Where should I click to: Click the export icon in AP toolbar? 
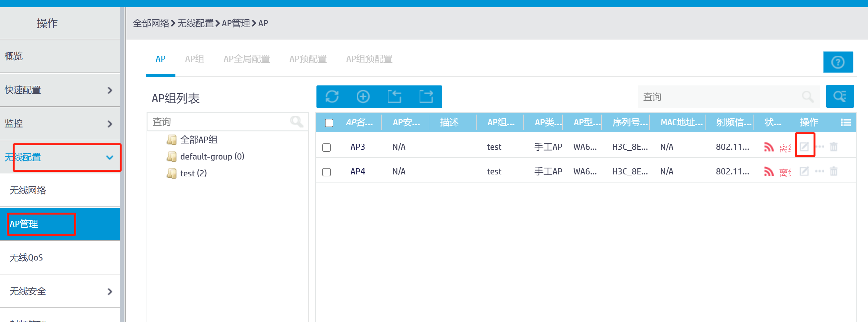426,97
